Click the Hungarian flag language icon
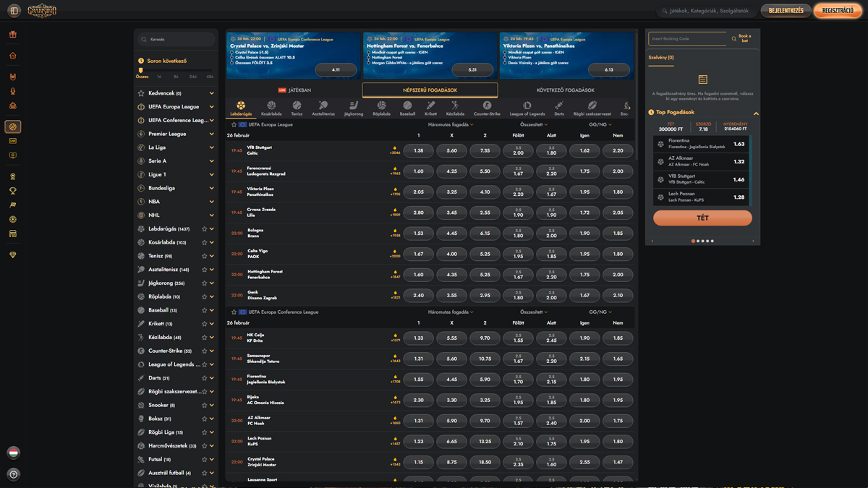This screenshot has height=488, width=868. click(x=13, y=453)
